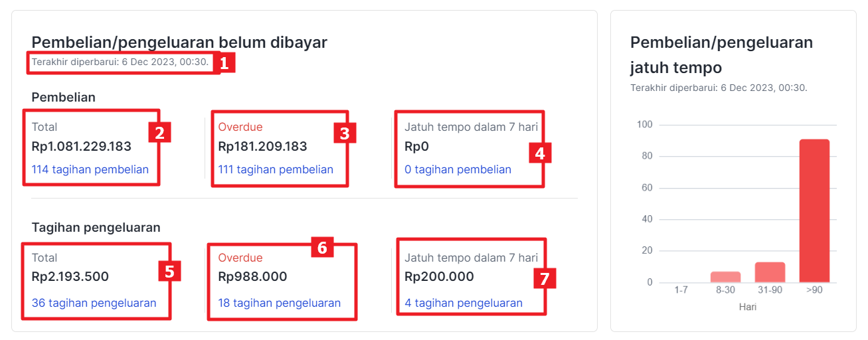Click the Rp2.193.500 expense total
The width and height of the screenshot is (868, 340).
tap(70, 277)
